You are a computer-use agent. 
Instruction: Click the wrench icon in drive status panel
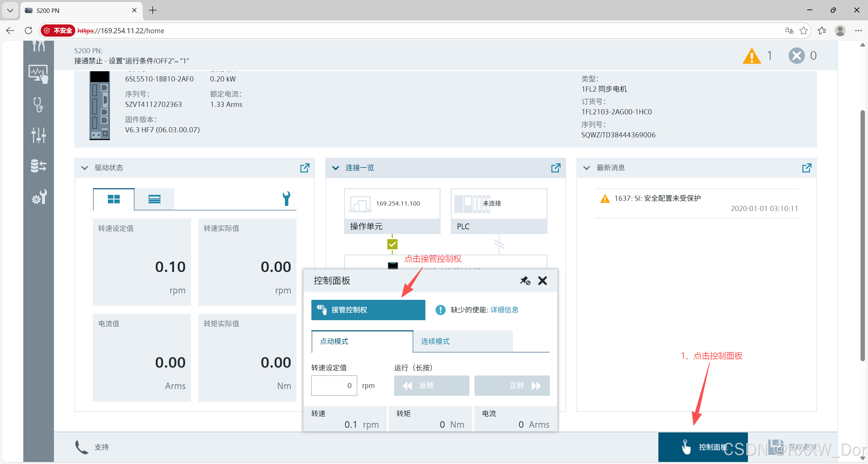click(x=286, y=198)
